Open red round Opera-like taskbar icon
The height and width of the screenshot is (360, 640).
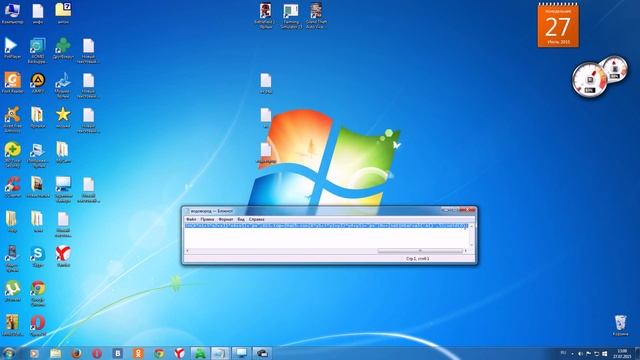(97, 353)
